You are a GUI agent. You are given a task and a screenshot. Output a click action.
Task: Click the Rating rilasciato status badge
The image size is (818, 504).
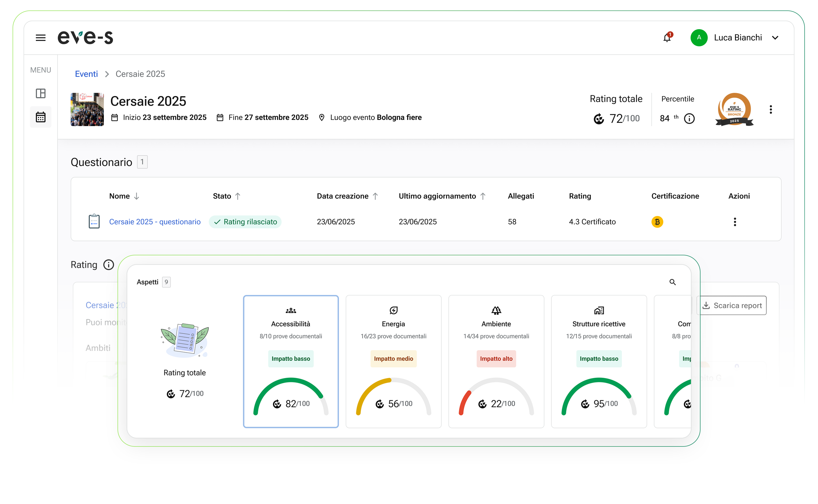[x=245, y=222]
